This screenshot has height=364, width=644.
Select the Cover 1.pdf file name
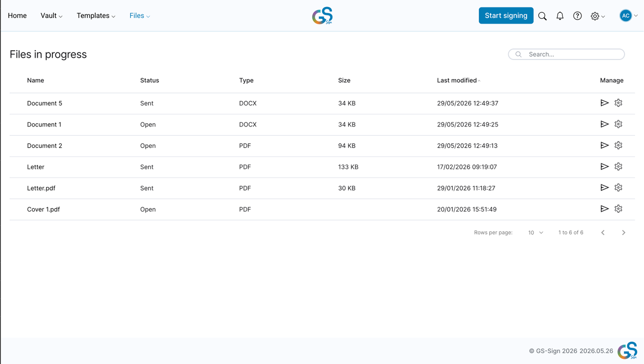click(x=43, y=209)
